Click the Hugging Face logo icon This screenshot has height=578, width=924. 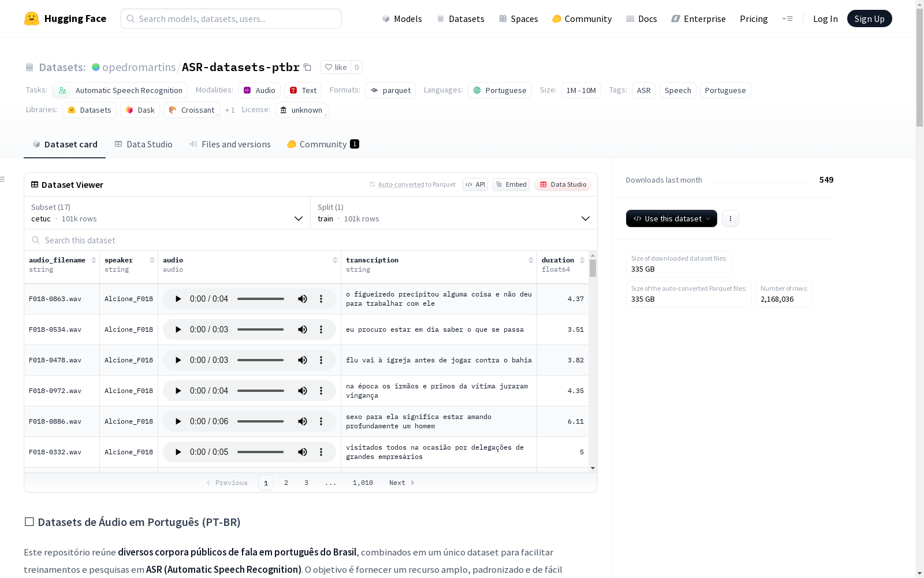point(32,18)
